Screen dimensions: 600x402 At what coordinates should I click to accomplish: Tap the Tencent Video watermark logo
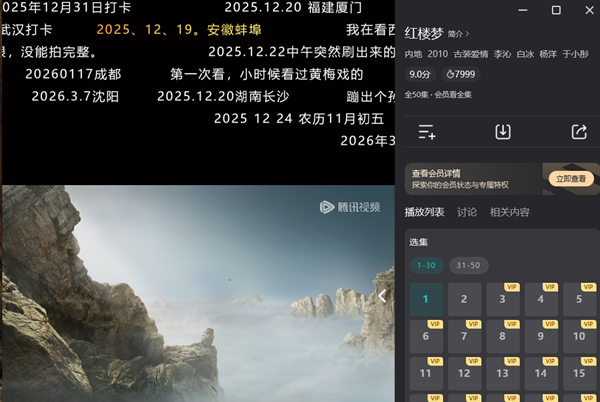point(350,207)
